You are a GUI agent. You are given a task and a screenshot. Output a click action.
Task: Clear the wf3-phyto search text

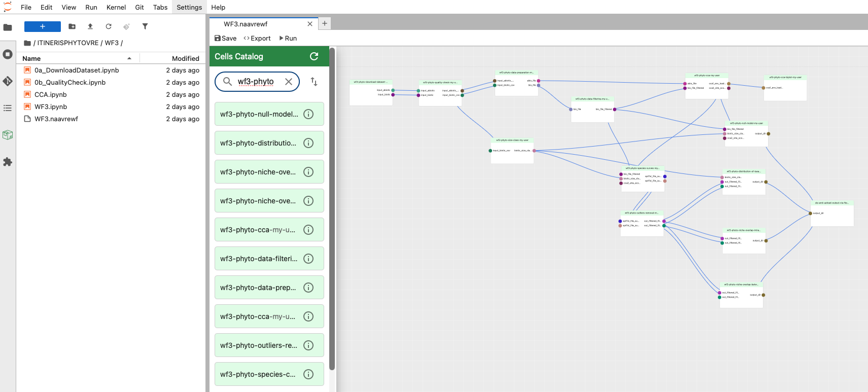click(x=289, y=82)
